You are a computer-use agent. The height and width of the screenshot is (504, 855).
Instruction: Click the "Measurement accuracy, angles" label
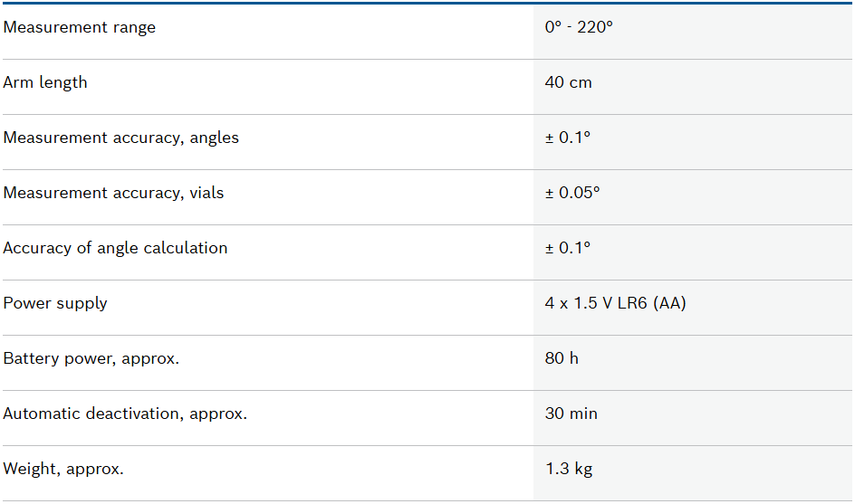pyautogui.click(x=120, y=138)
